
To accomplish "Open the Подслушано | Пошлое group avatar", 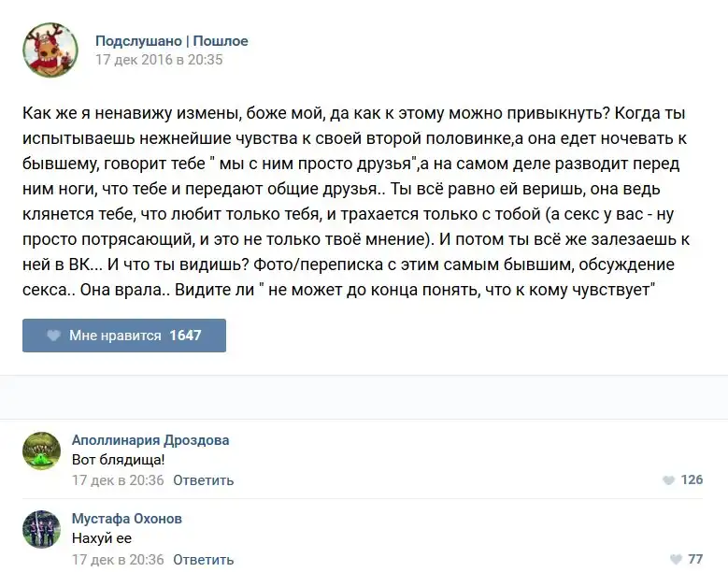I will coord(50,50).
